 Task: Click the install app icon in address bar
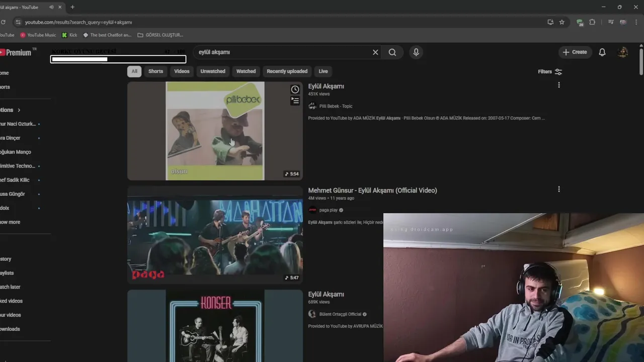[x=550, y=22]
